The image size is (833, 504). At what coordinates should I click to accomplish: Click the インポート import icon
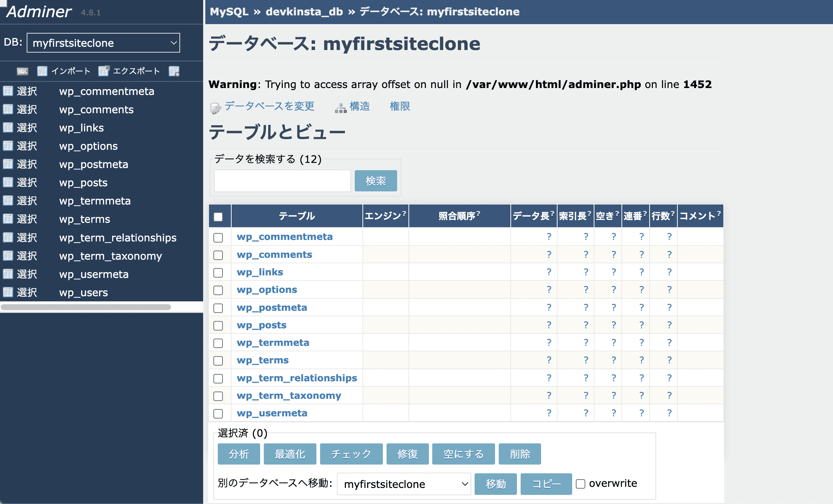[x=43, y=71]
